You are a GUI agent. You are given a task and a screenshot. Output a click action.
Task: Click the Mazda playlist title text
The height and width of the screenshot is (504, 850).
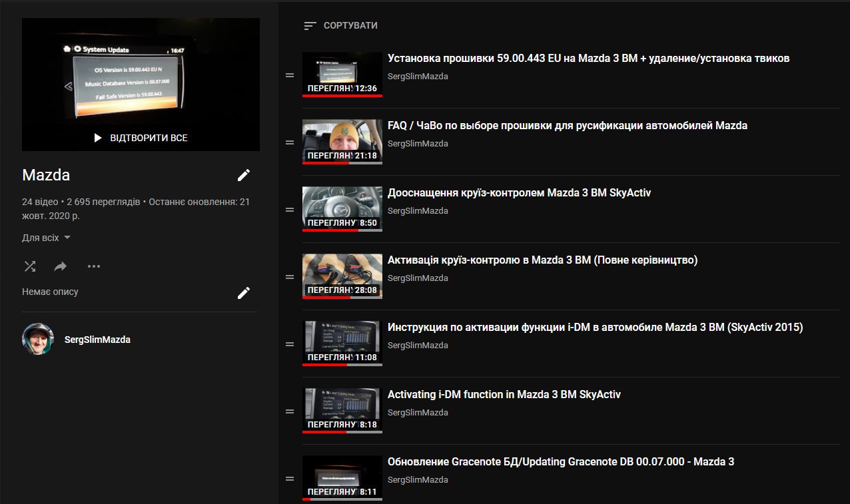tap(46, 175)
